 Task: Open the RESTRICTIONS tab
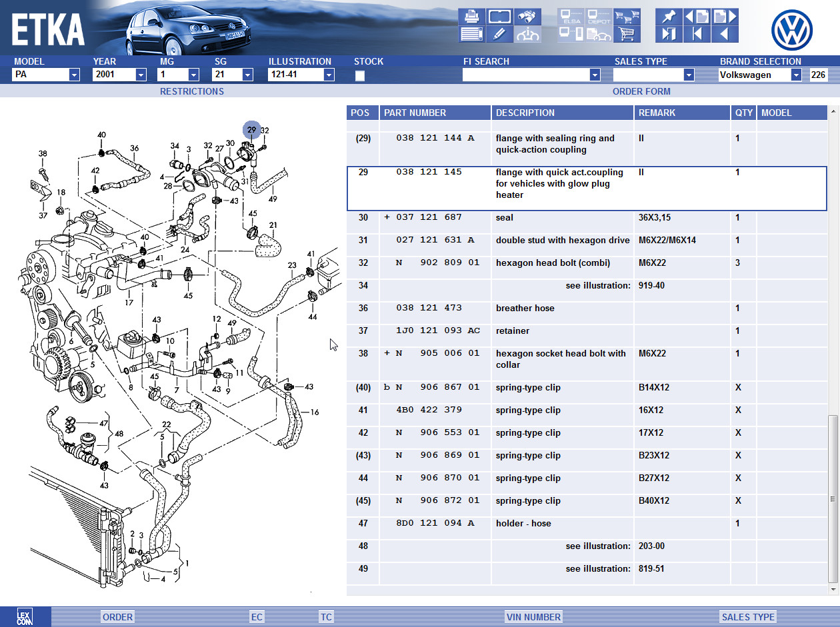[x=192, y=91]
